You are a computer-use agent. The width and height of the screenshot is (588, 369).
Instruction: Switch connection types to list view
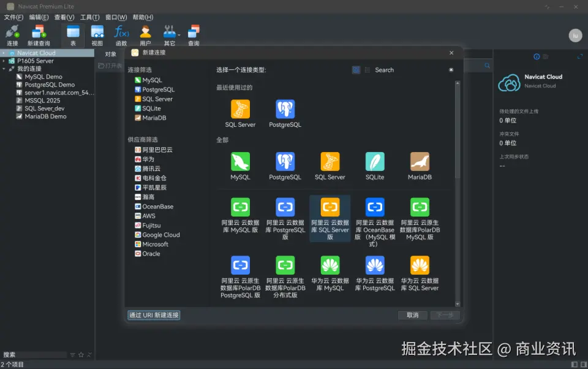pyautogui.click(x=367, y=70)
